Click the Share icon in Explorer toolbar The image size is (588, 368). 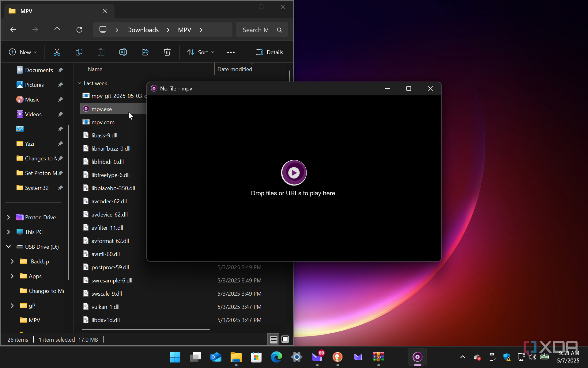click(145, 52)
